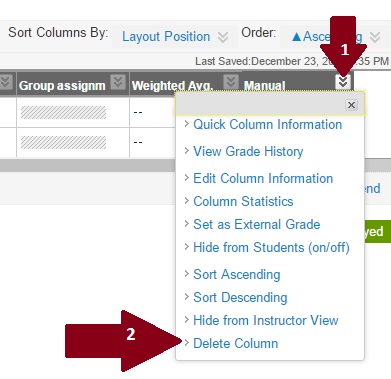
Task: Toggle Hide from Students (on/off)
Action: pyautogui.click(x=271, y=248)
